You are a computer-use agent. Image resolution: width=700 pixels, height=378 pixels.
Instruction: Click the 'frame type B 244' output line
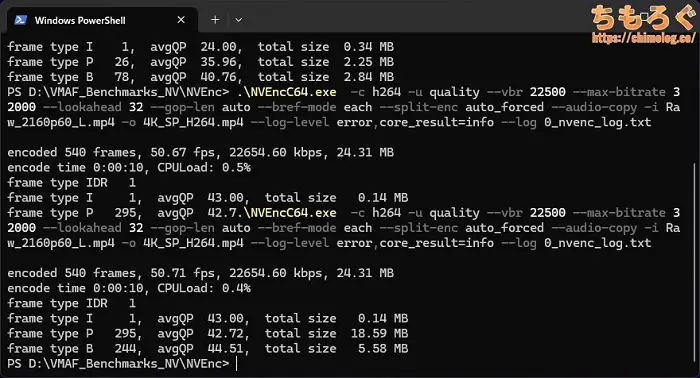coord(208,349)
